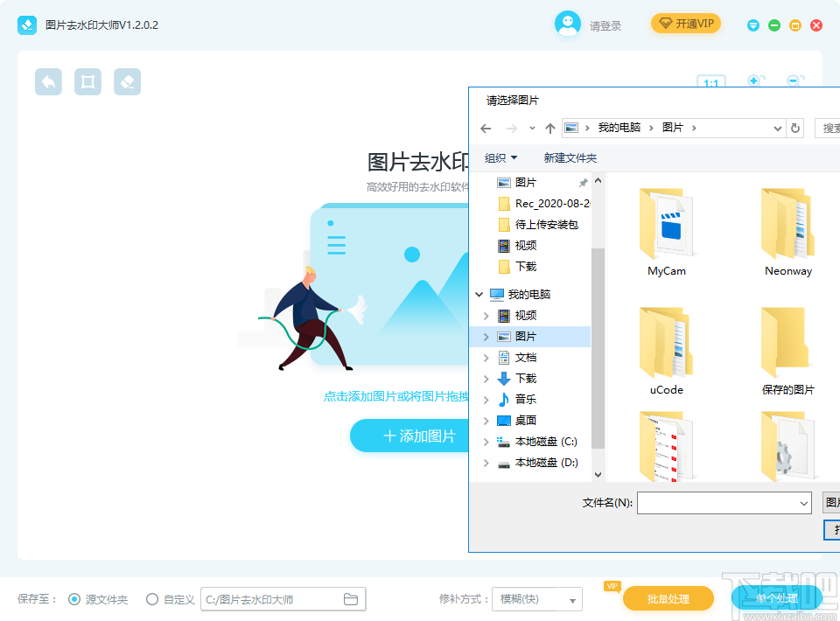Click the back navigation arrow in the dialog
This screenshot has width=840, height=621.
[x=486, y=128]
